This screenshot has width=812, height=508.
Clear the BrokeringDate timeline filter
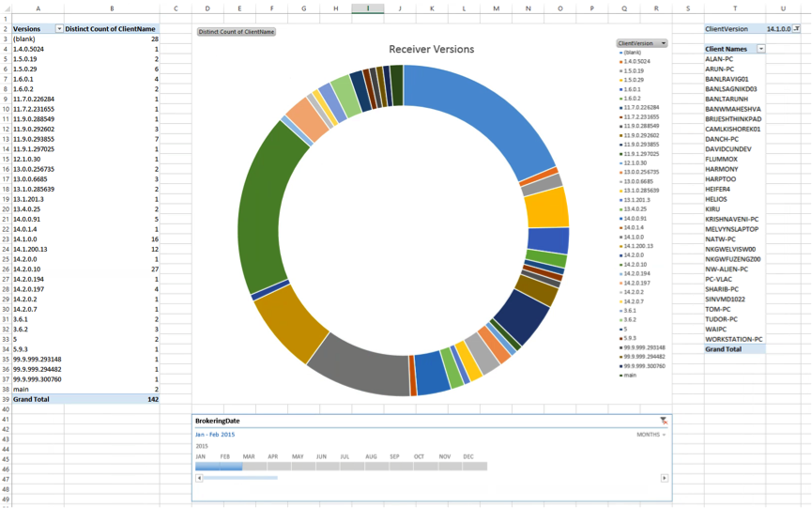pyautogui.click(x=664, y=421)
